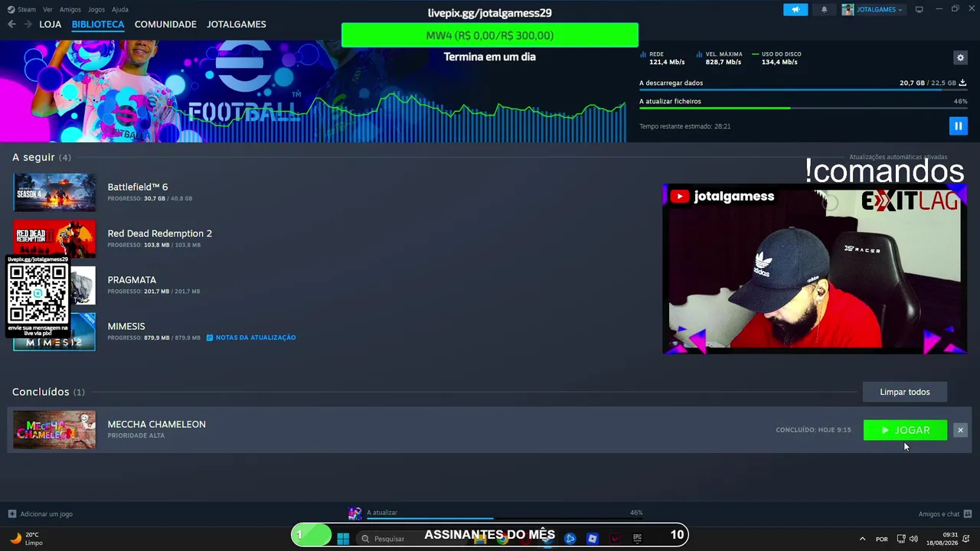980x551 pixels.
Task: Open Amigos e chat panel
Action: pyautogui.click(x=945, y=514)
